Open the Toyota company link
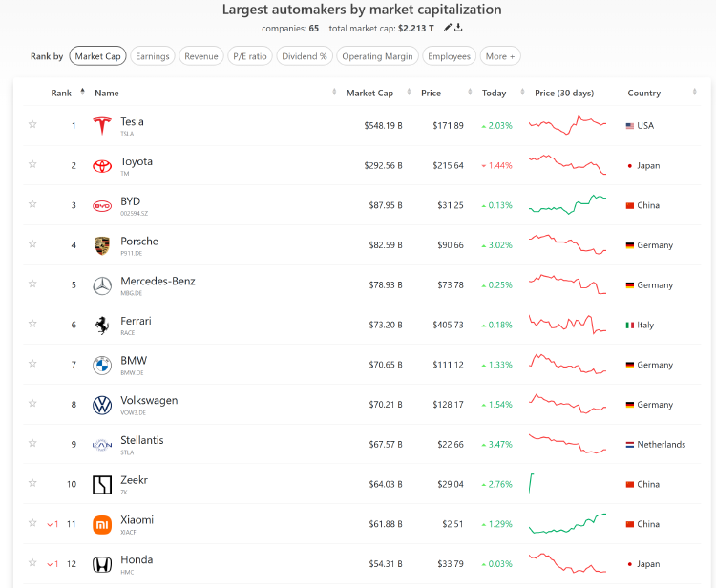 [137, 161]
